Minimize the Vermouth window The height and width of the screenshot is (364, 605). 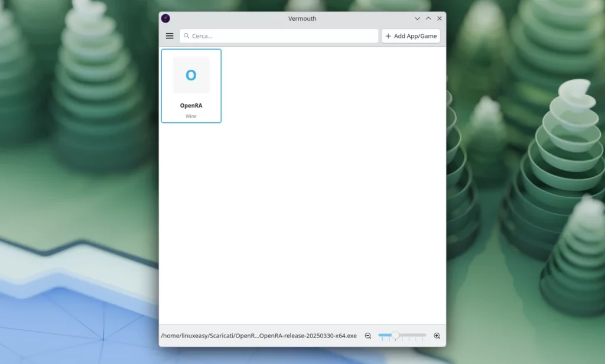(417, 18)
